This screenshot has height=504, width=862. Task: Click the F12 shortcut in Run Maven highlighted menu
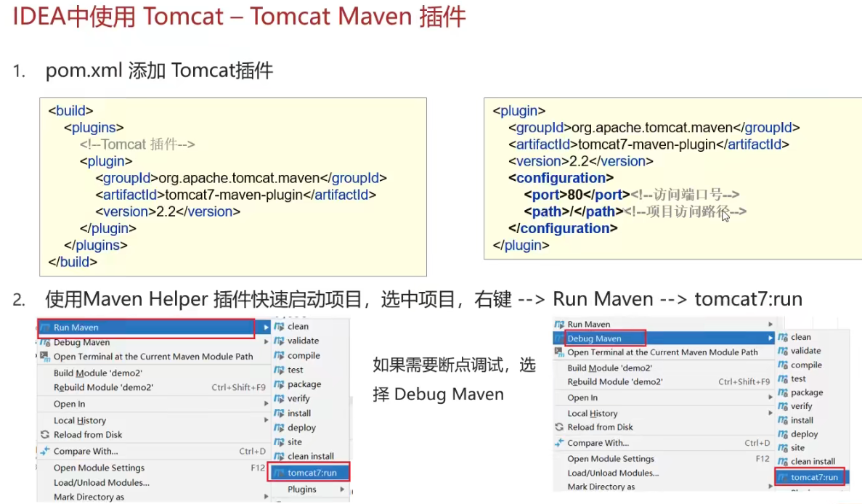pyautogui.click(x=258, y=468)
